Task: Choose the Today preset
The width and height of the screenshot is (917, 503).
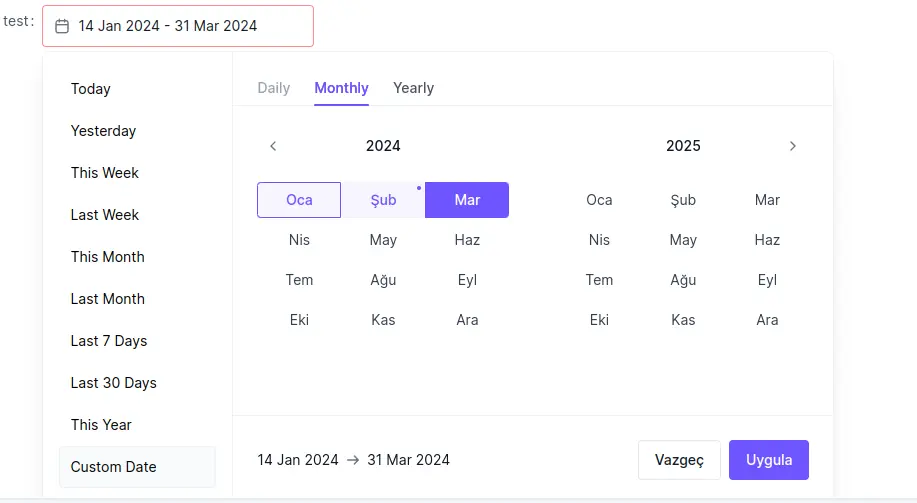Action: [91, 89]
